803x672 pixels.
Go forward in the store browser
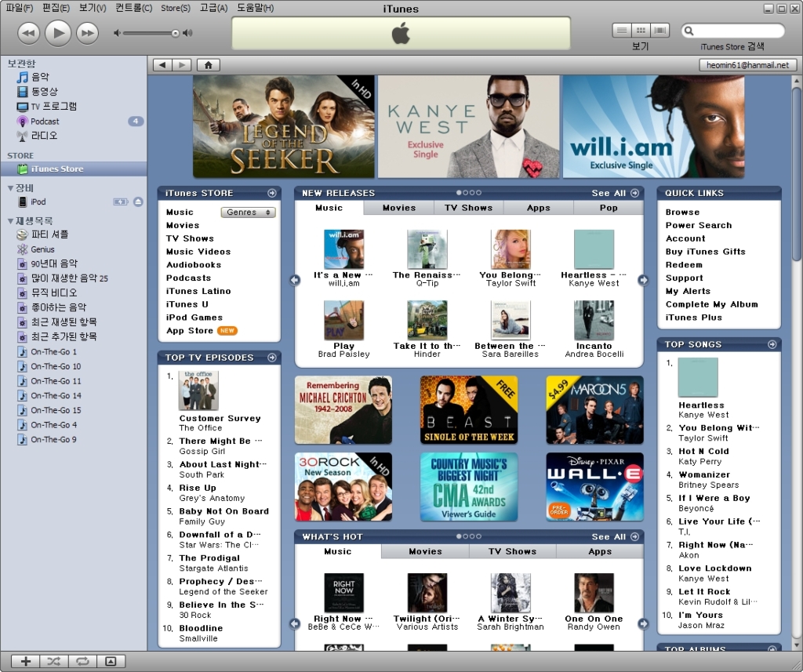point(182,65)
